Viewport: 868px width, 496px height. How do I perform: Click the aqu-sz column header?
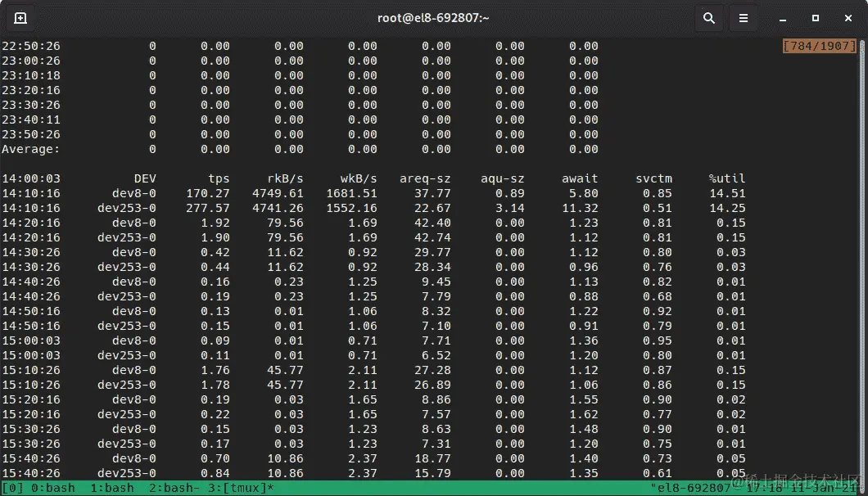click(503, 178)
